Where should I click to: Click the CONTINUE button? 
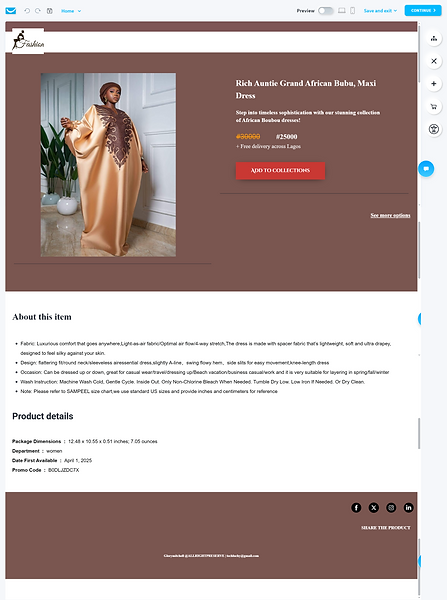423,10
